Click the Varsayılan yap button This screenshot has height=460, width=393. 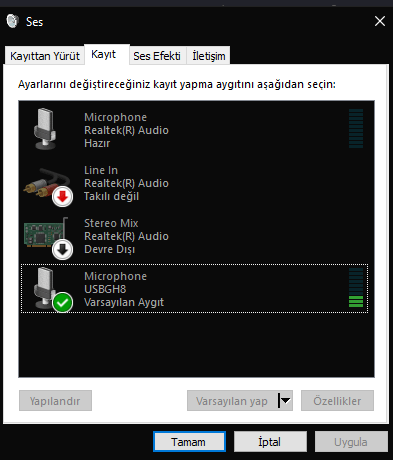[232, 401]
